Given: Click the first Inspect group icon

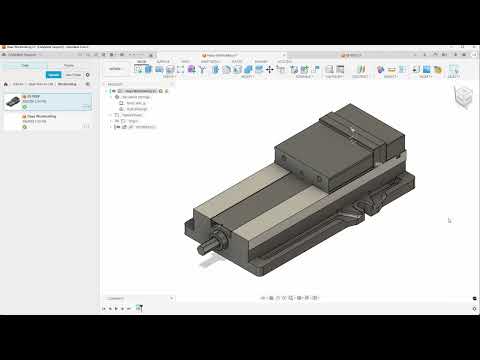Looking at the screenshot, I should 381,69.
